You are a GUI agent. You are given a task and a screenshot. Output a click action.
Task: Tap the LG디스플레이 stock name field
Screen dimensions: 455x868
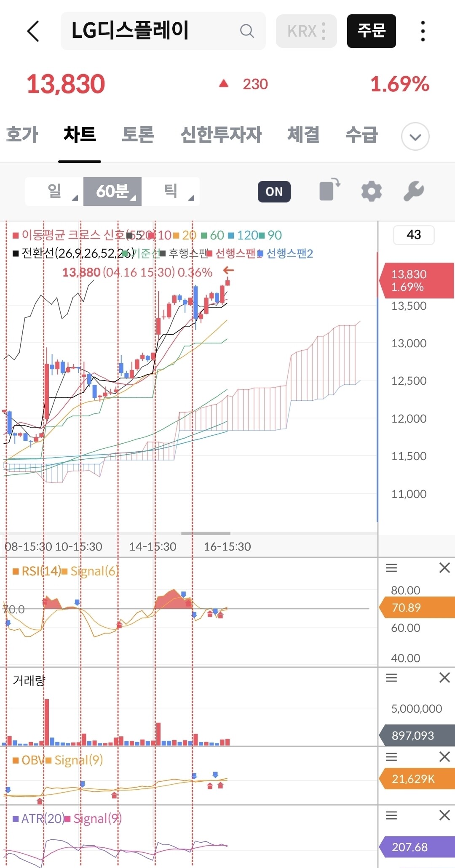(163, 31)
